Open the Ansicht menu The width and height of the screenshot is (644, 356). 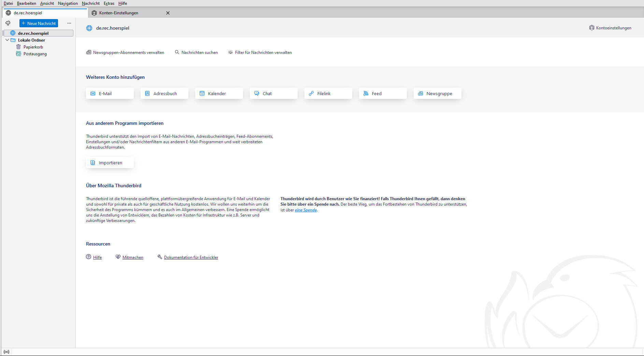tap(47, 3)
